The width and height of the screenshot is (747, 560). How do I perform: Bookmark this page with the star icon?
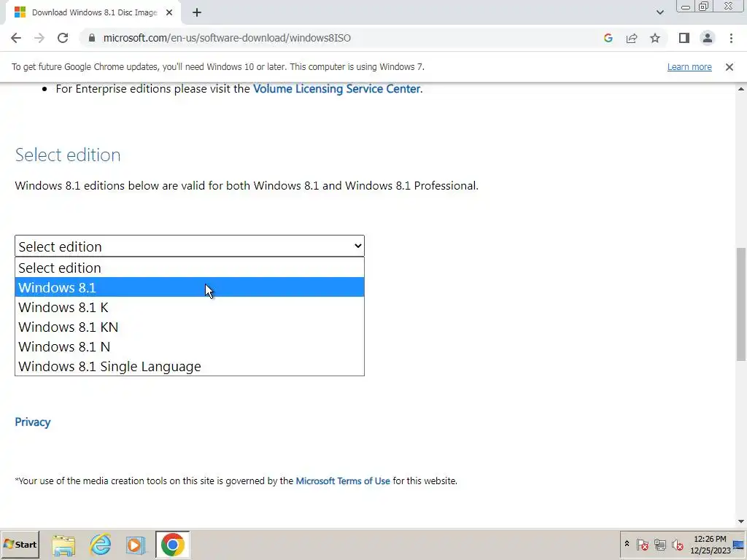click(655, 38)
